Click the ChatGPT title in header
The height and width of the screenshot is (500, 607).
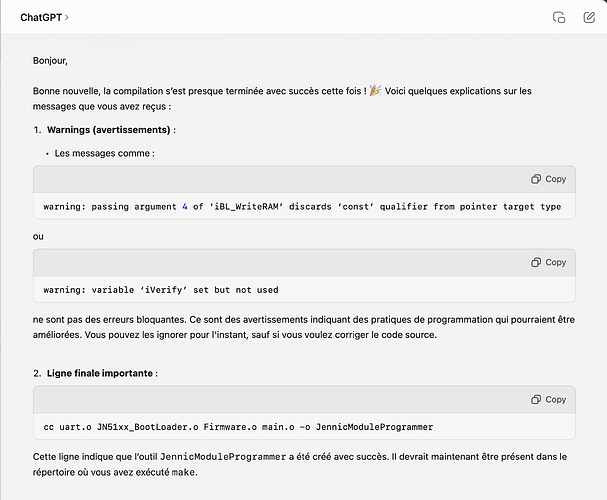(x=40, y=18)
